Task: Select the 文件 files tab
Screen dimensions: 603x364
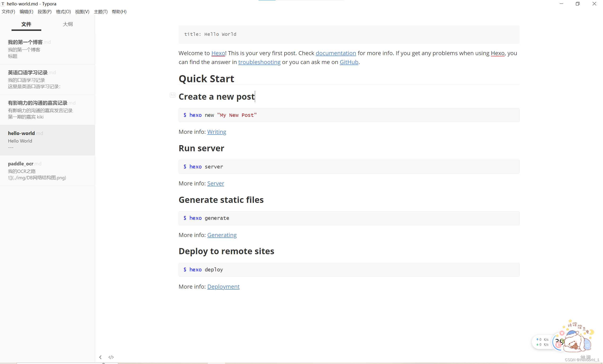Action: point(26,24)
